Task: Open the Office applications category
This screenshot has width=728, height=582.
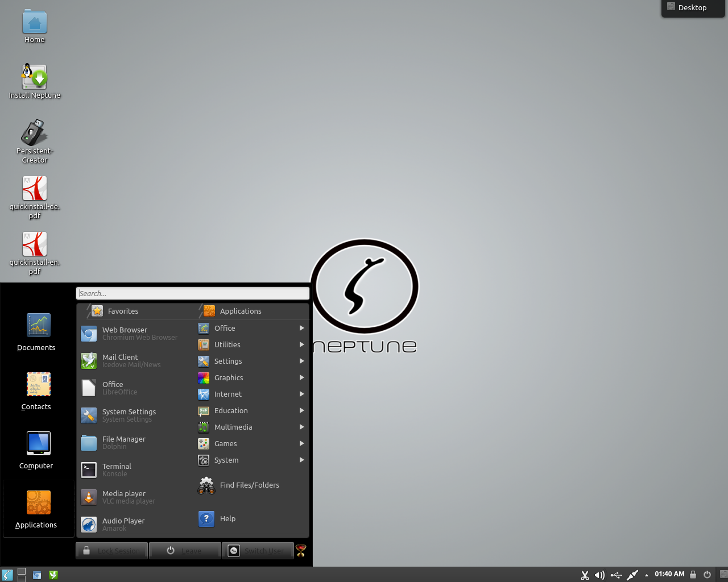Action: point(251,328)
